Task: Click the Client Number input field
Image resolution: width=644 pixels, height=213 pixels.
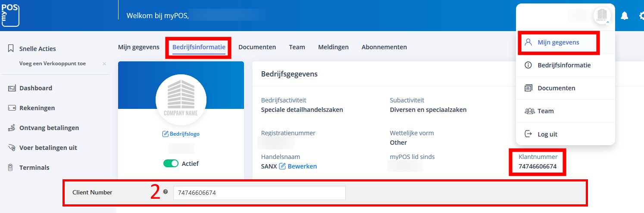Action: [259, 193]
